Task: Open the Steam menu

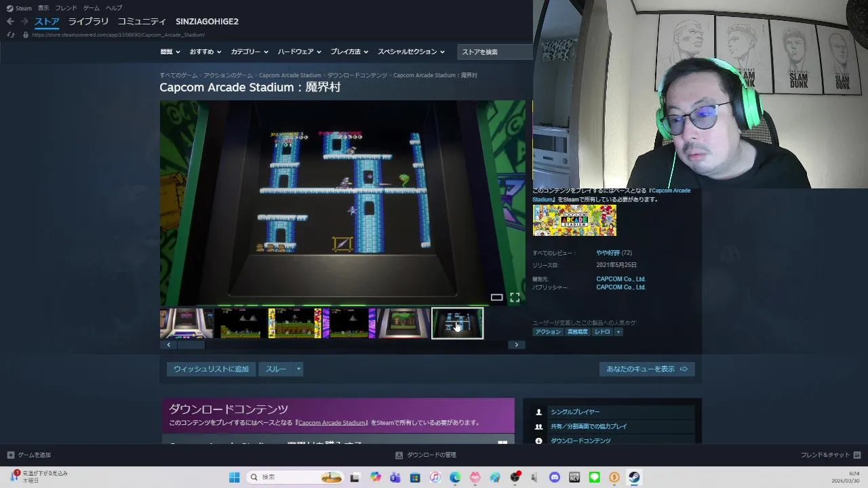Action: point(19,8)
